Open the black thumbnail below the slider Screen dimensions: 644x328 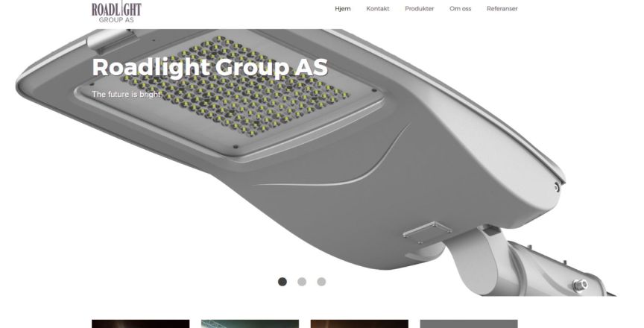click(x=140, y=324)
